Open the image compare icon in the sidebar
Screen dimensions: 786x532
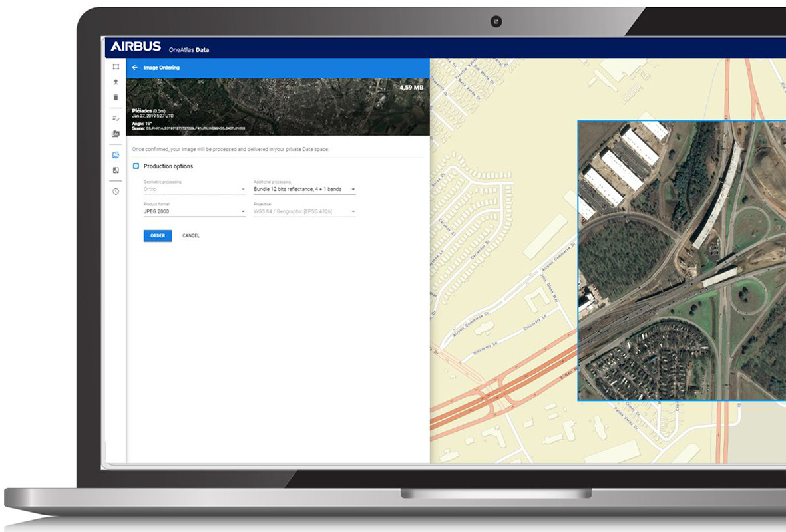[x=116, y=170]
